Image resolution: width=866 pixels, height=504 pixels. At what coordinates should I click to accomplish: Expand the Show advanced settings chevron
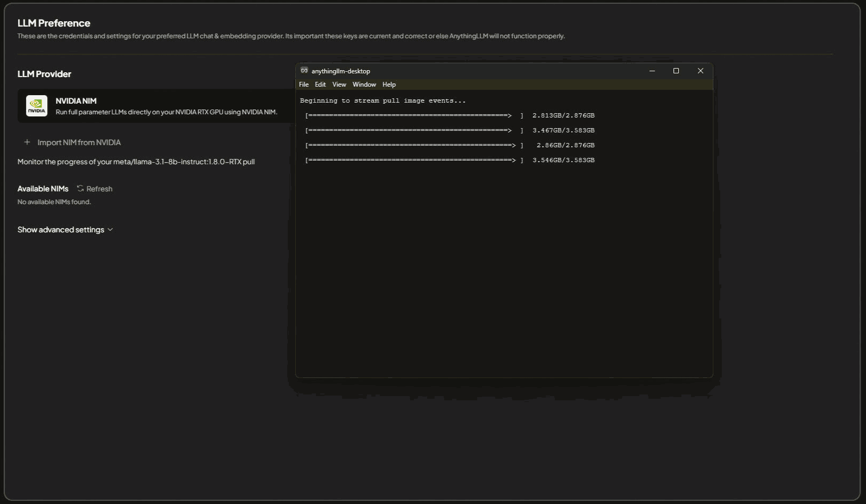tap(110, 230)
